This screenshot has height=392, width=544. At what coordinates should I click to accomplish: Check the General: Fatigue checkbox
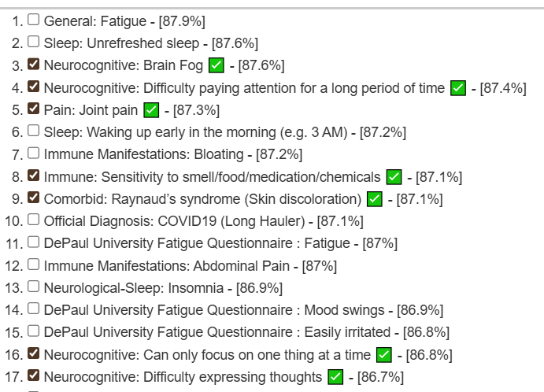tap(33, 20)
